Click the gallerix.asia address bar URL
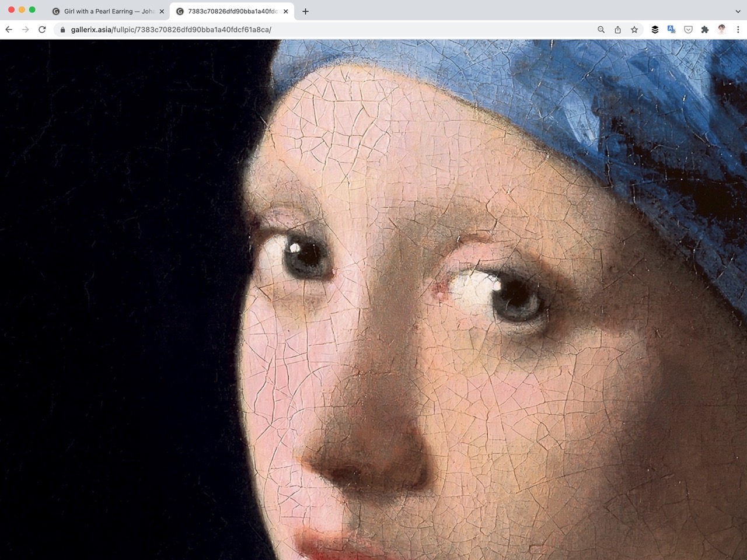Viewport: 747px width, 560px height. [x=171, y=30]
